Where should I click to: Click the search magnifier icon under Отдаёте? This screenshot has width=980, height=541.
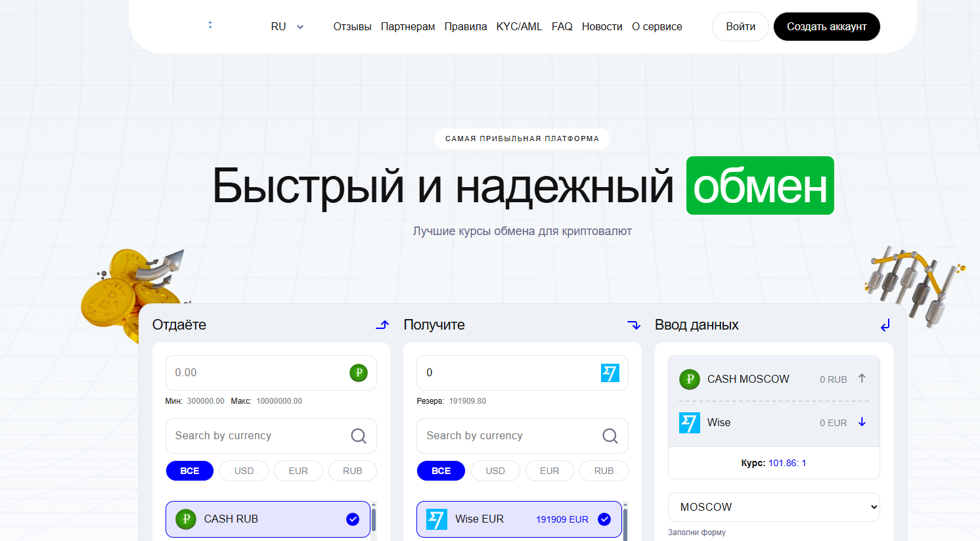pyautogui.click(x=359, y=436)
